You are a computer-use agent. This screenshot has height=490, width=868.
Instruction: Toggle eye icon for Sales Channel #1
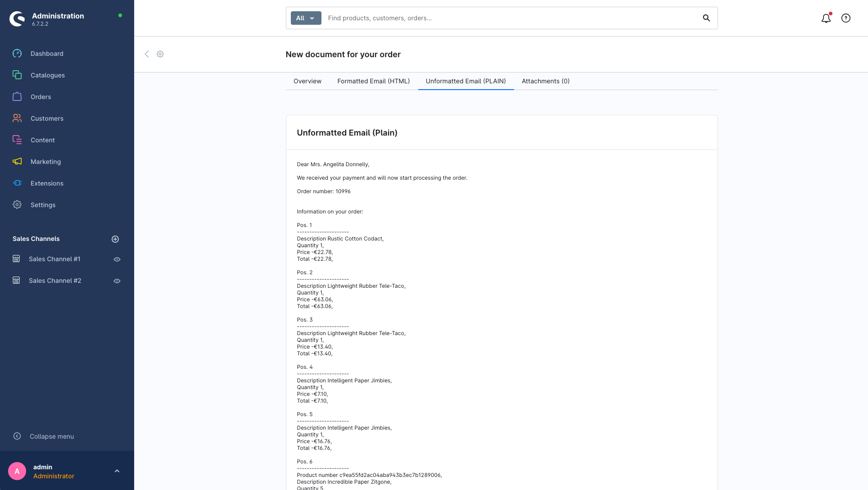[x=117, y=259]
